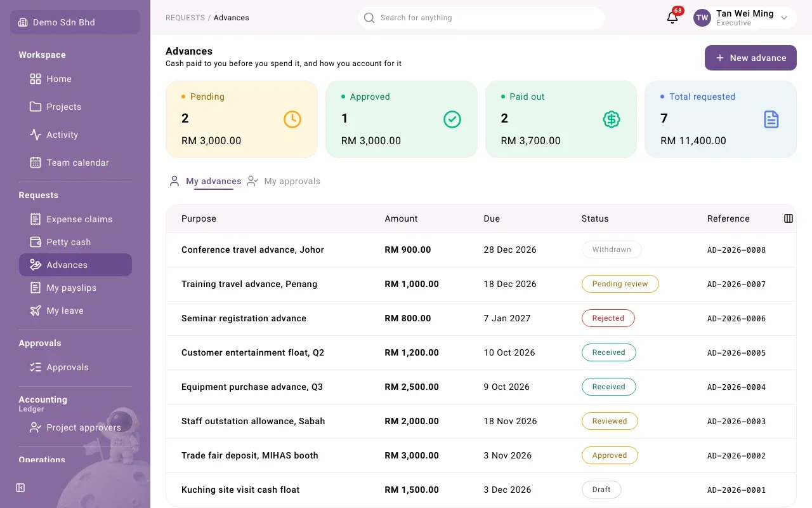Open My payslips in the sidebar
Screen dimensions: 812x508
[x=75, y=288]
